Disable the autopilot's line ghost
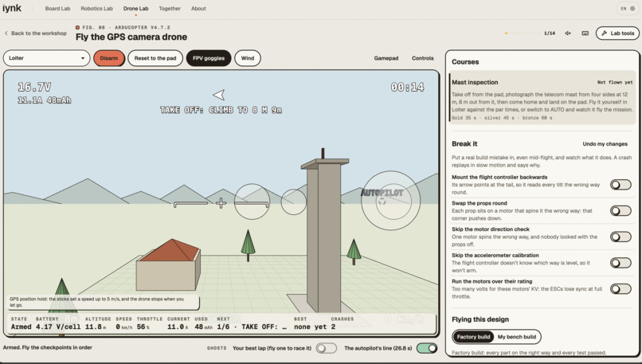This screenshot has width=642, height=364. coord(427,348)
